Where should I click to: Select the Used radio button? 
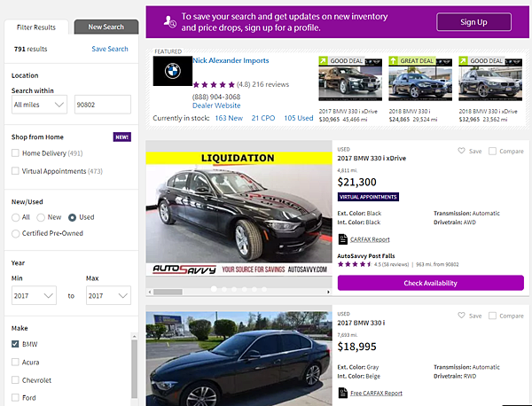(x=73, y=217)
